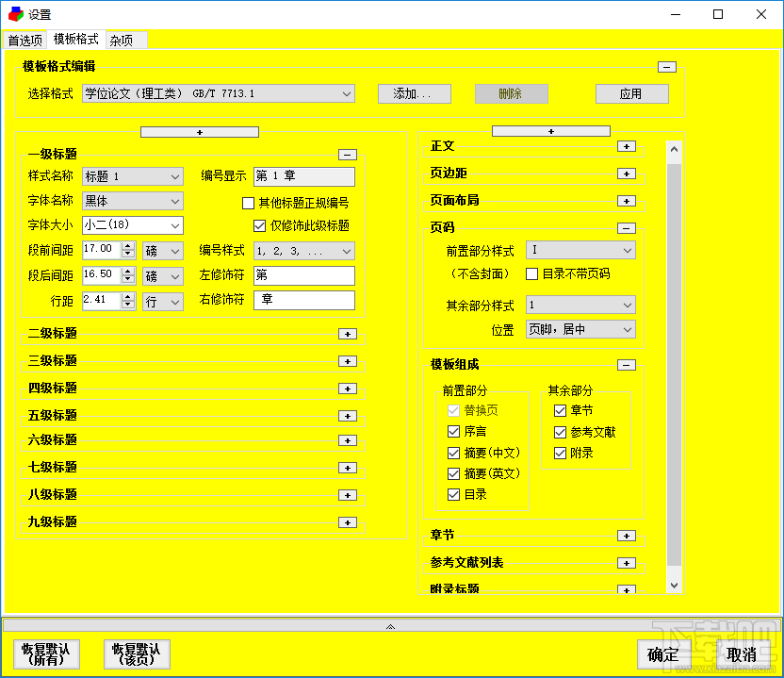Open the 其余部分样式 dropdown
784x678 pixels.
[x=580, y=305]
